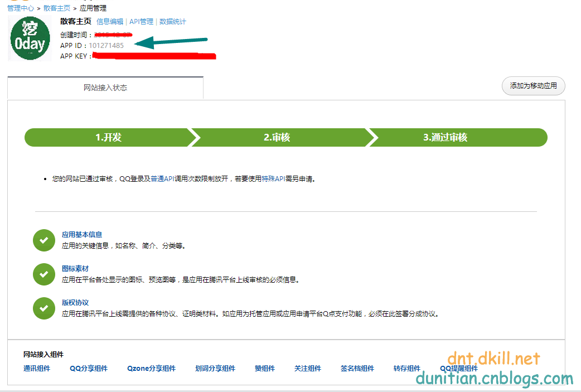
Task: Click green checkmark beside 应用基本信息
Action: tap(43, 240)
